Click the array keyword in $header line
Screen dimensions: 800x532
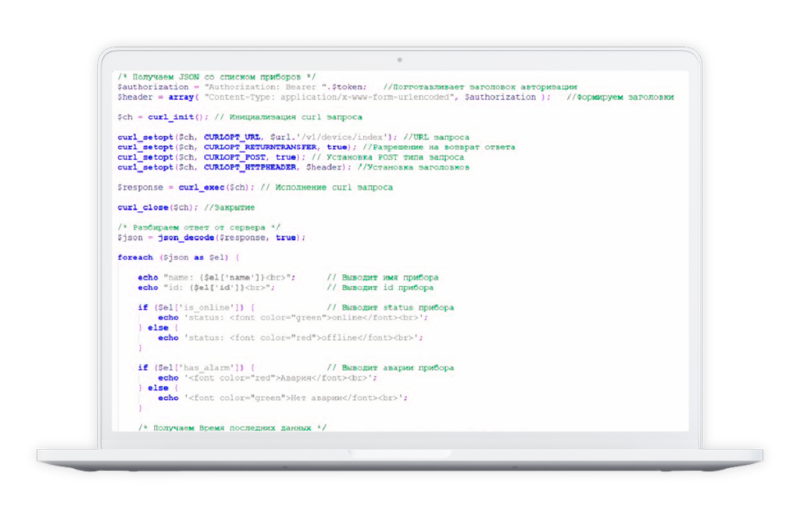(180, 97)
